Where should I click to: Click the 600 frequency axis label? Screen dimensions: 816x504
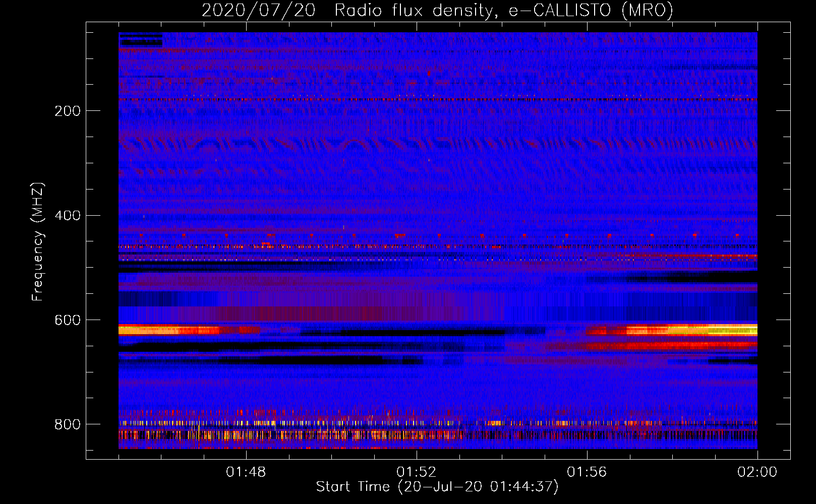[68, 321]
